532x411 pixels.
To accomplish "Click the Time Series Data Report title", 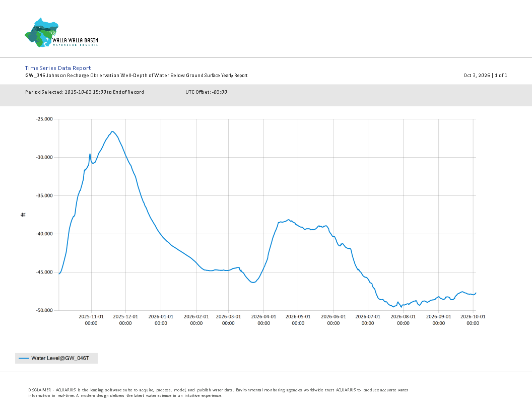I will [58, 68].
